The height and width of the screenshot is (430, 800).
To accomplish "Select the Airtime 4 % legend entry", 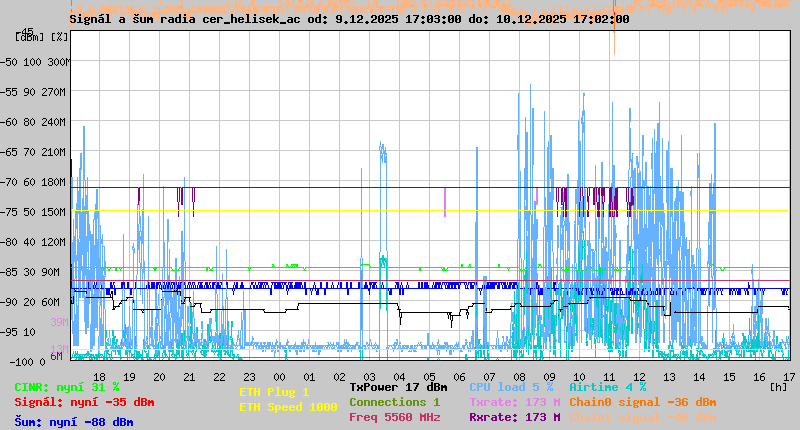I will [x=607, y=387].
